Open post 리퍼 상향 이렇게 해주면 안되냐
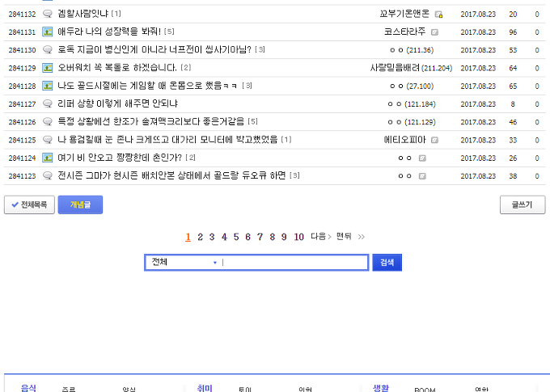550x392 pixels. click(117, 103)
